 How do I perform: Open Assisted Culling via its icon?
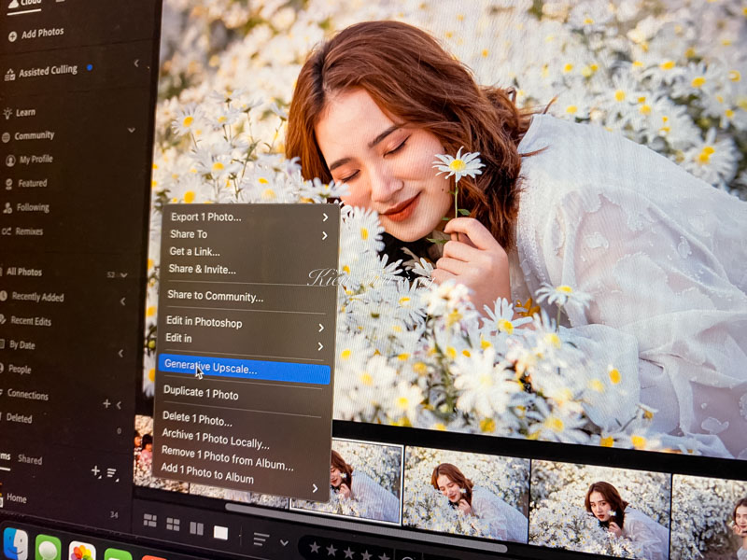coord(9,75)
